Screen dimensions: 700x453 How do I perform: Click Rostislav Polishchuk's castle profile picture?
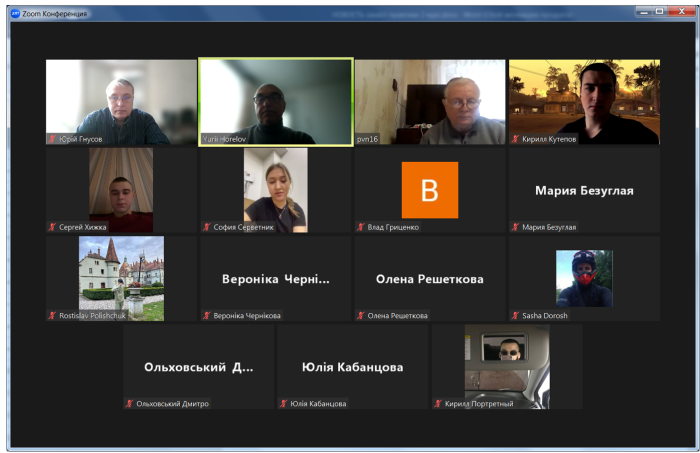[x=121, y=277]
